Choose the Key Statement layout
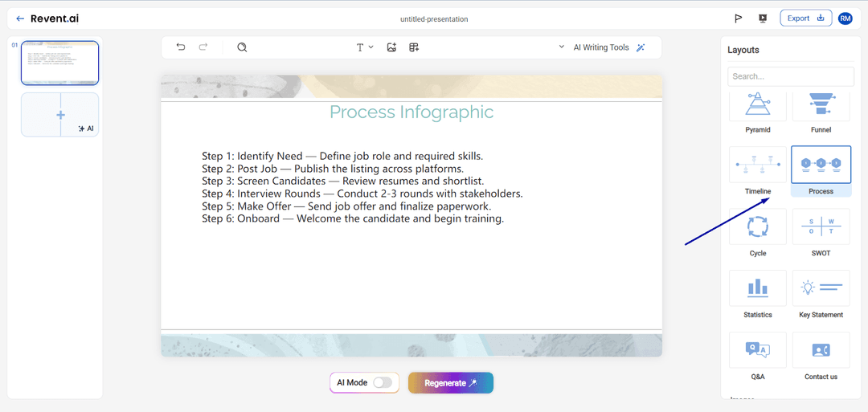This screenshot has width=868, height=412. (821, 294)
